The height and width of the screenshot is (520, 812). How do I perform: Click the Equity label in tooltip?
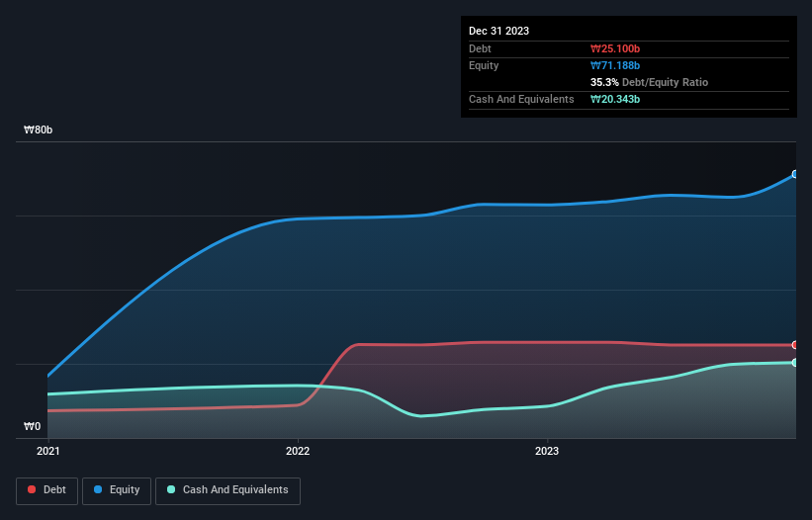coord(484,65)
